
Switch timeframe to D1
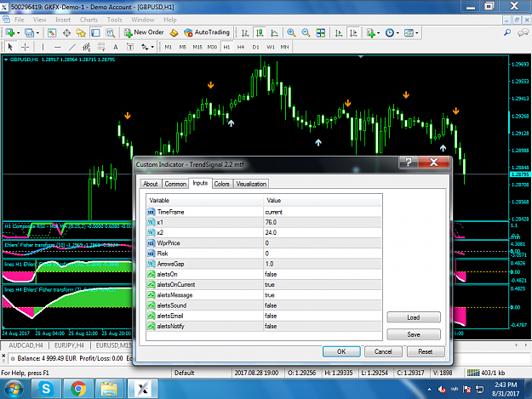pyautogui.click(x=255, y=47)
